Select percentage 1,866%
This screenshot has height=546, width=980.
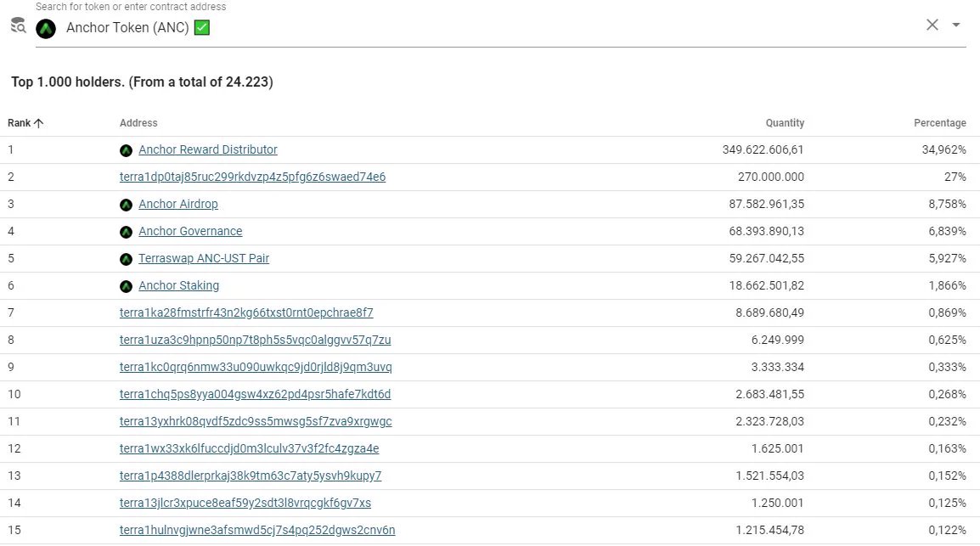click(947, 285)
